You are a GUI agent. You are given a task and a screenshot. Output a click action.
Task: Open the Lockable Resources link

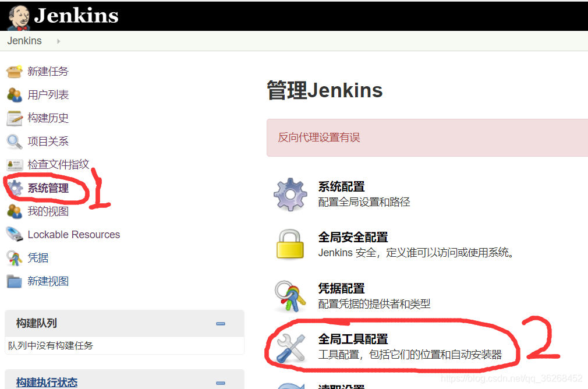(x=74, y=235)
